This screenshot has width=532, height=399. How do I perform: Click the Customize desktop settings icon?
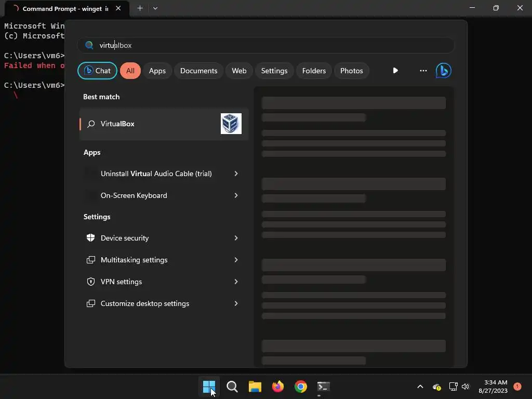point(90,303)
